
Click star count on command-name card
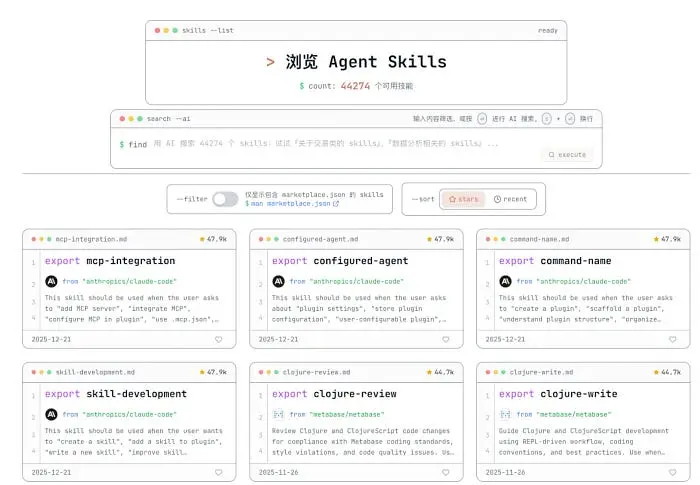667,240
